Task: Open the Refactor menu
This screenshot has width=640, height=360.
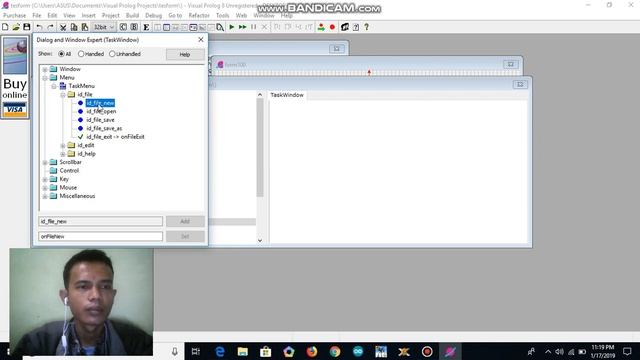Action: tap(199, 15)
